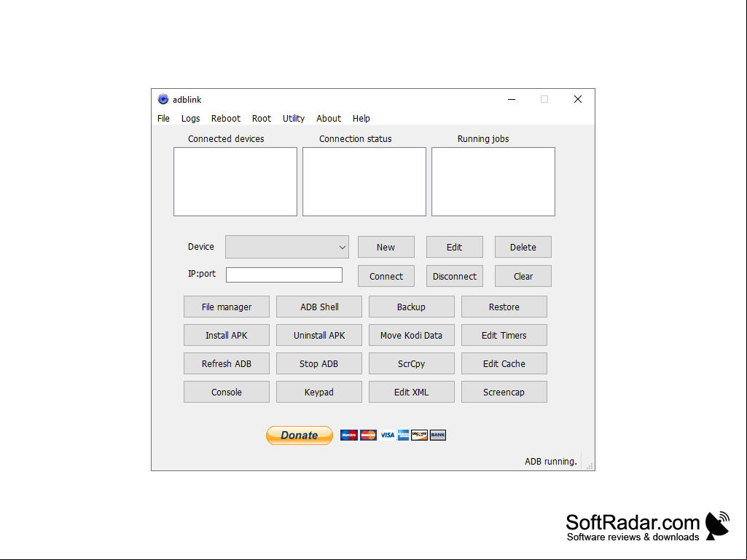
Task: Focus the IP:port input field
Action: click(284, 275)
